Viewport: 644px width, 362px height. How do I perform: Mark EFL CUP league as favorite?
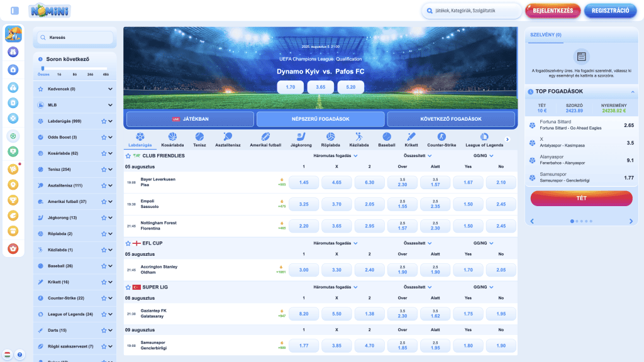pyautogui.click(x=128, y=243)
